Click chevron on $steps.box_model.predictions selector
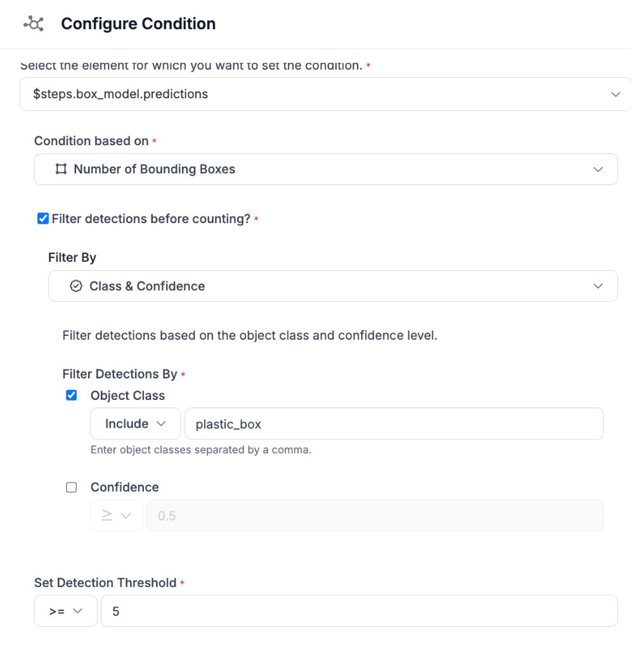This screenshot has height=663, width=644. (615, 94)
